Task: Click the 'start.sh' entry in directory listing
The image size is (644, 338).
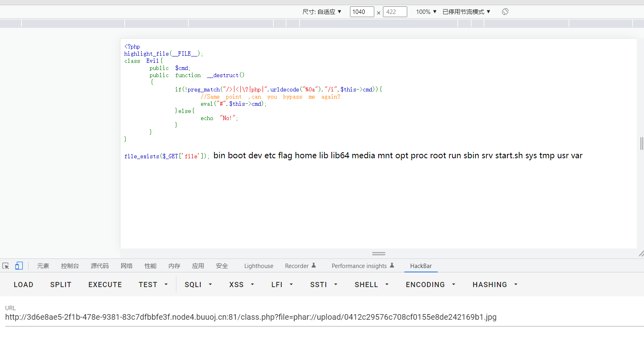Action: coord(509,155)
